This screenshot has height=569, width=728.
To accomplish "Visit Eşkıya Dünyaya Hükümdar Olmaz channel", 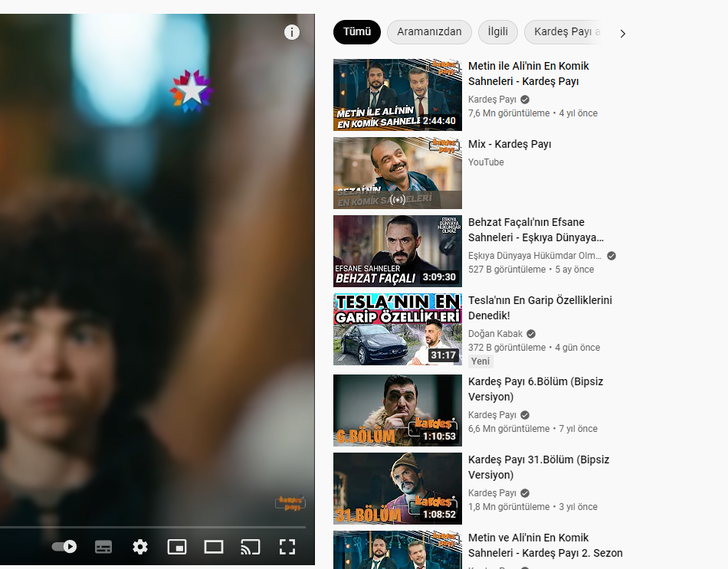I will click(x=534, y=256).
